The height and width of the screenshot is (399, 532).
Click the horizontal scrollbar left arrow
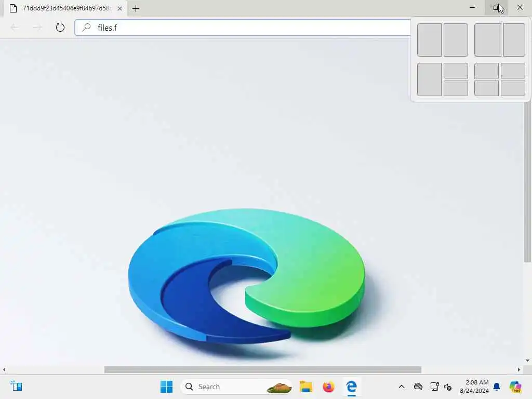point(4,369)
